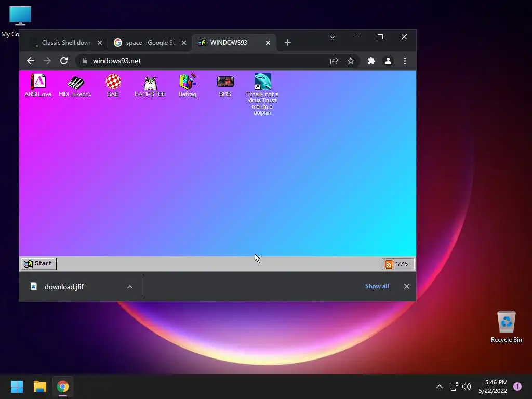Expand download.jfif options chevron
The width and height of the screenshot is (532, 399).
point(129,287)
